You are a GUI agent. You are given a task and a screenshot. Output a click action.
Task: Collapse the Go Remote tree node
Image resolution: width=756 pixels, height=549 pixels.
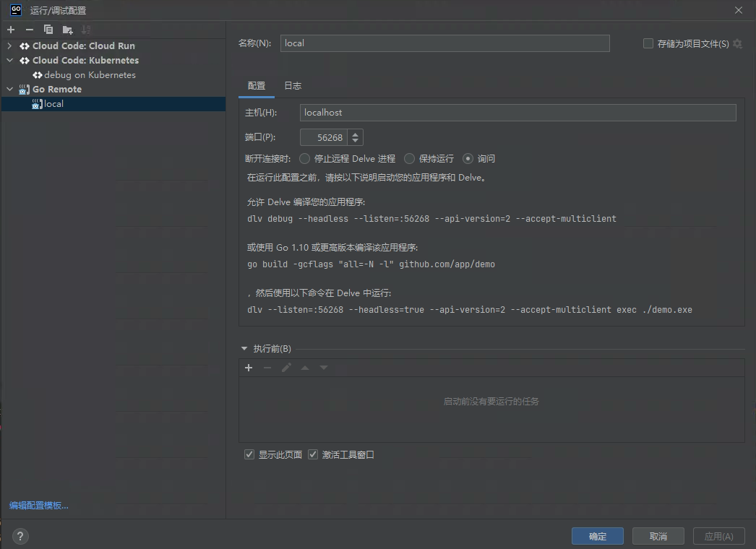[10, 90]
